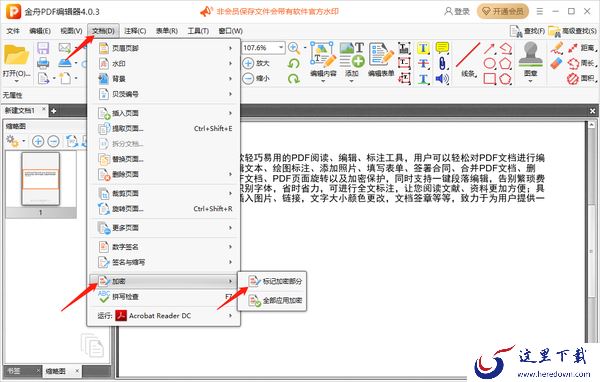Select the red rectangle shape tool

[x=489, y=78]
